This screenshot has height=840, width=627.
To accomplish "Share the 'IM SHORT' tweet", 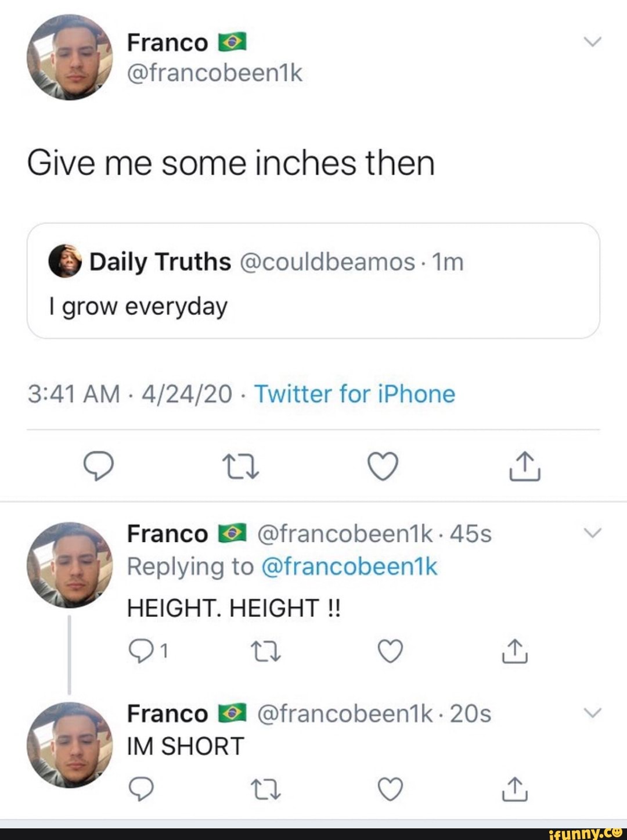I will point(516,788).
